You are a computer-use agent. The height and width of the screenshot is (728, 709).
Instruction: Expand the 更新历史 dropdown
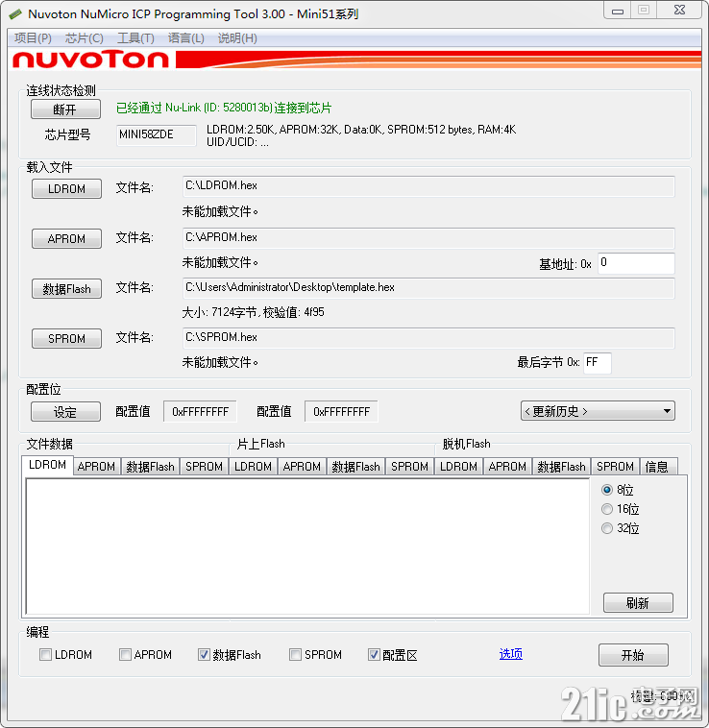598,411
